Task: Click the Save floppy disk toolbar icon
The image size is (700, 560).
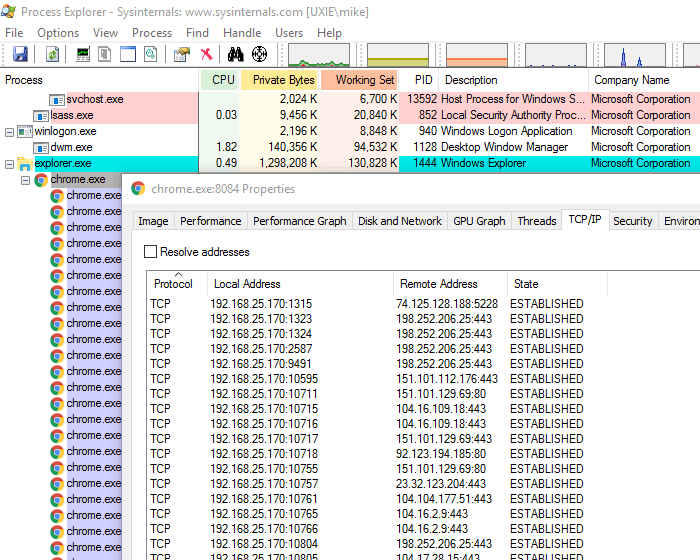Action: (x=19, y=54)
